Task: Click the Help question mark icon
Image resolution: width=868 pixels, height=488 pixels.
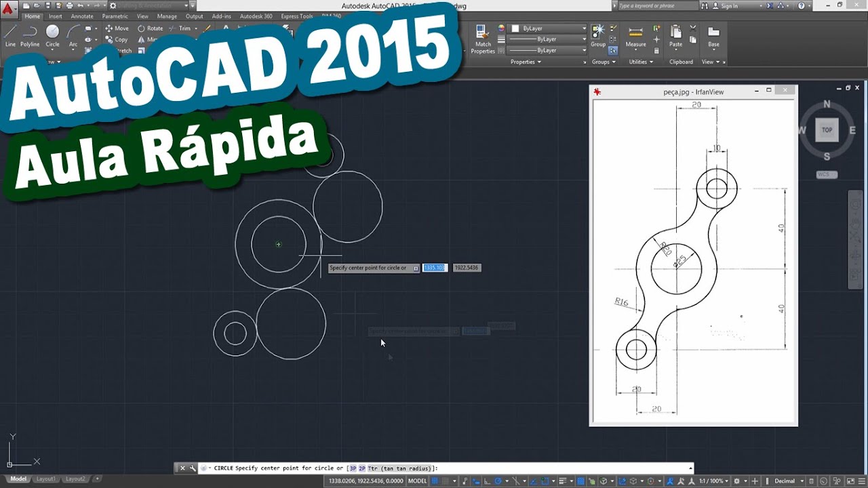Action: click(801, 5)
